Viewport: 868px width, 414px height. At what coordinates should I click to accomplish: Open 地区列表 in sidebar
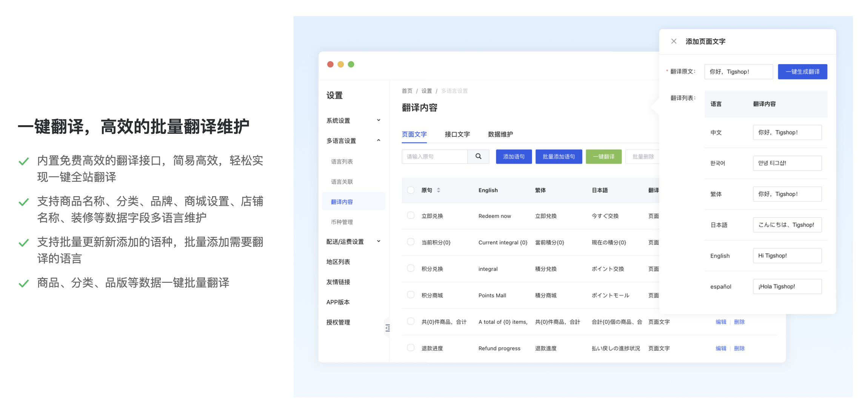point(338,262)
